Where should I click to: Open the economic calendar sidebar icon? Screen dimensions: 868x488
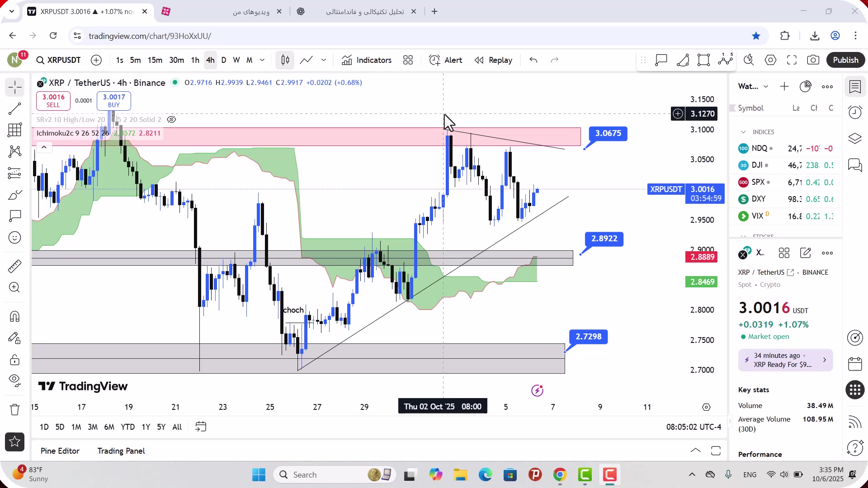point(855,364)
